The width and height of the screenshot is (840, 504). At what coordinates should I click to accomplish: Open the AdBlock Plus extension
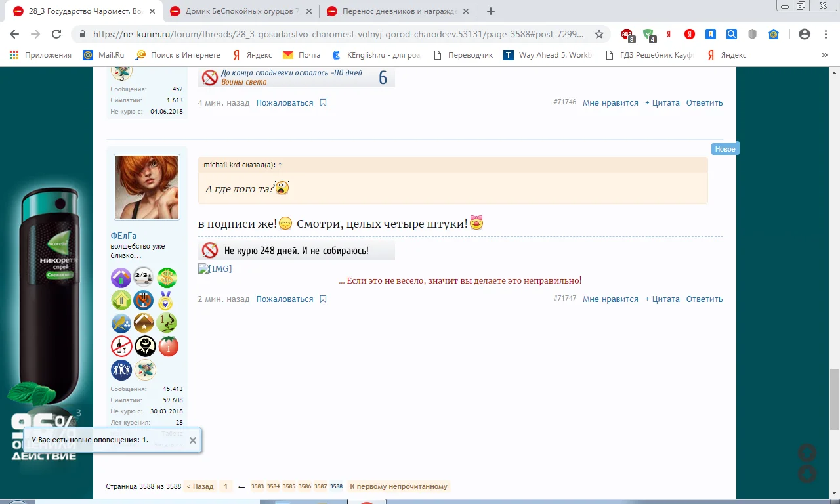pos(628,35)
